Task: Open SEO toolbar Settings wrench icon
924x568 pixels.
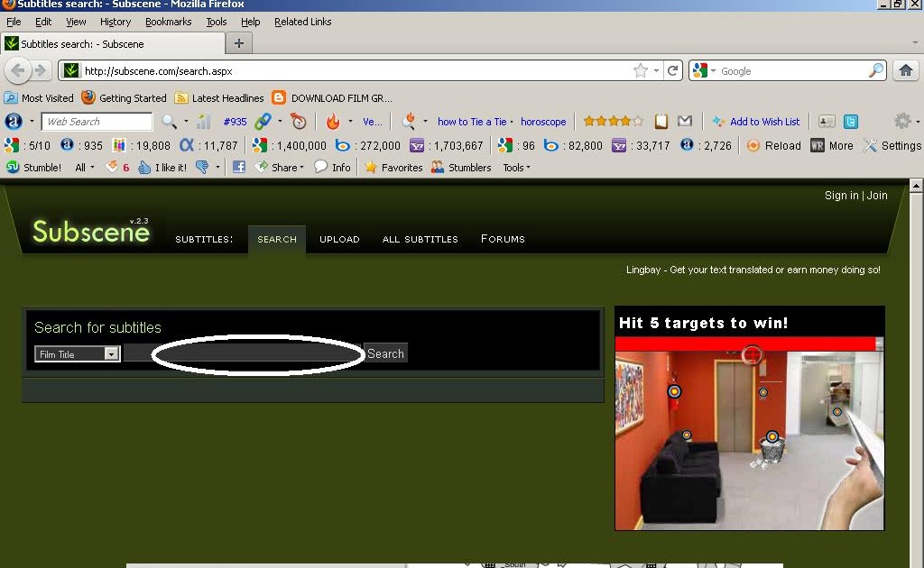Action: (x=869, y=145)
